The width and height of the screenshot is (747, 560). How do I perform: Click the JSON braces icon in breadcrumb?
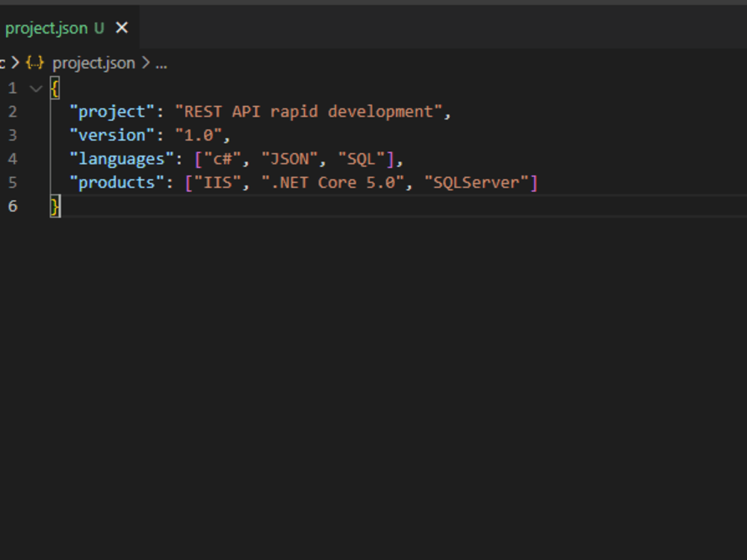coord(35,63)
